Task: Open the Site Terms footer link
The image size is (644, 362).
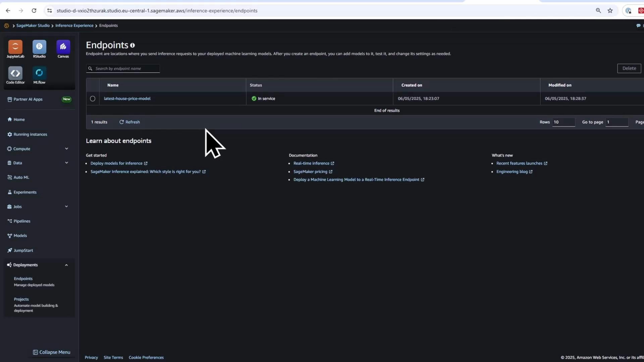Action: (113, 358)
